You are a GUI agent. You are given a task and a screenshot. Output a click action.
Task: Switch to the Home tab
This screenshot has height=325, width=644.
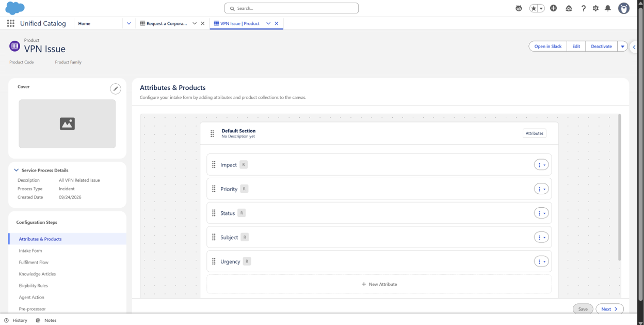coord(84,23)
